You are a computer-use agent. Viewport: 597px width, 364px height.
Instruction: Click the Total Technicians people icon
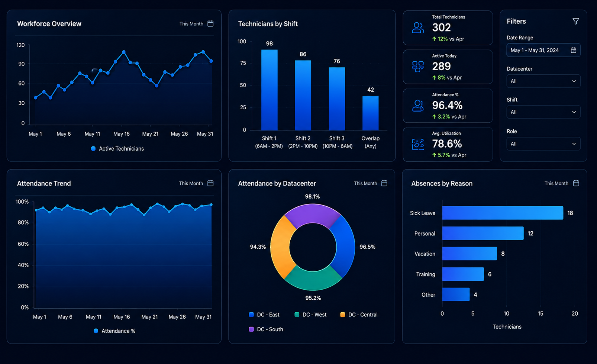pyautogui.click(x=418, y=28)
